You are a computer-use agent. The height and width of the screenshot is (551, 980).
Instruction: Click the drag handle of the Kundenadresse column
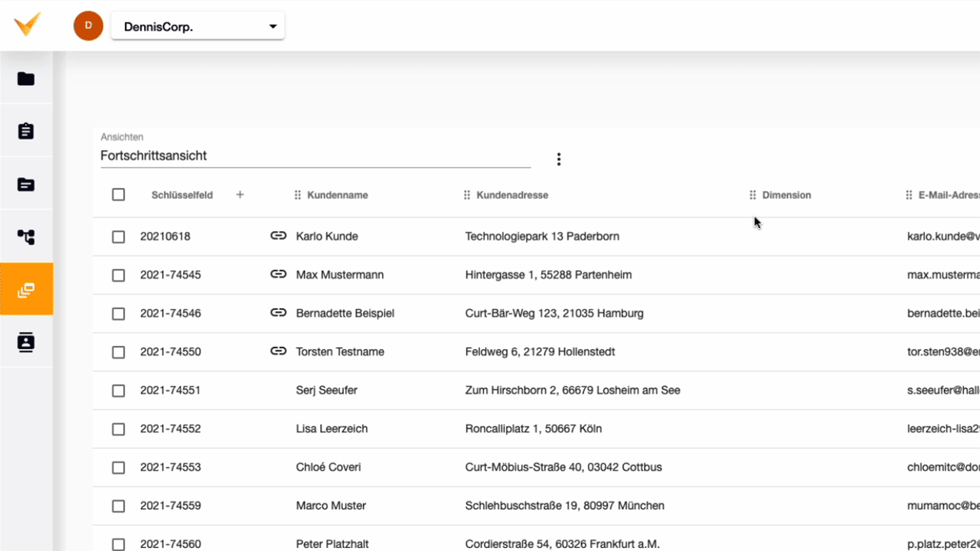[x=467, y=195]
